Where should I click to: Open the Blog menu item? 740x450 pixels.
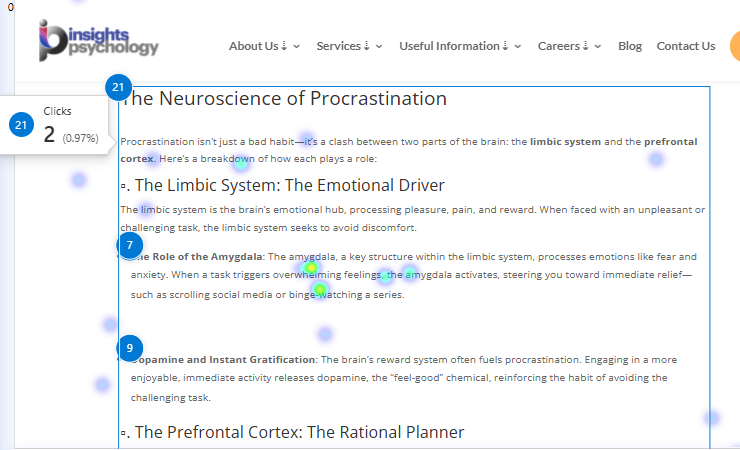[630, 46]
